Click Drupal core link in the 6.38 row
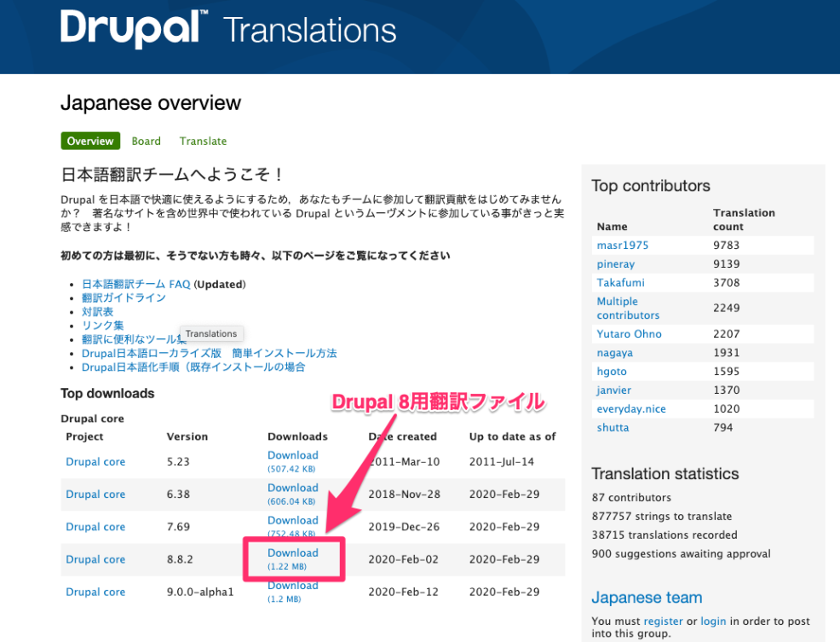This screenshot has width=840, height=642. tap(95, 495)
